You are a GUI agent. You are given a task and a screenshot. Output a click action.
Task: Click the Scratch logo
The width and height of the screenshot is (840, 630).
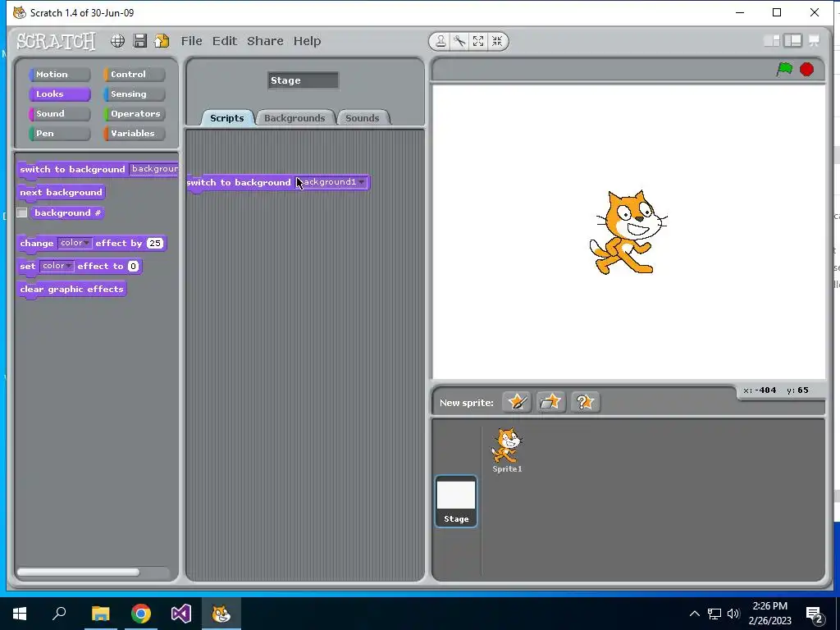pyautogui.click(x=56, y=41)
